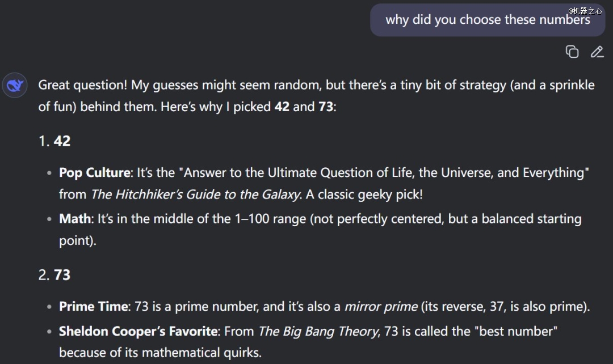Click the "A classic geeky pick!" sentence
Viewport: 613px width, 364px height.
(x=364, y=194)
